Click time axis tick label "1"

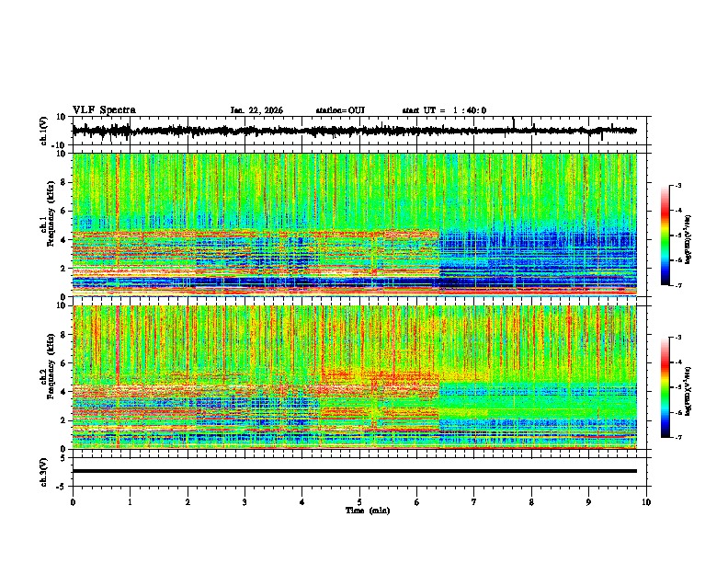tap(130, 502)
